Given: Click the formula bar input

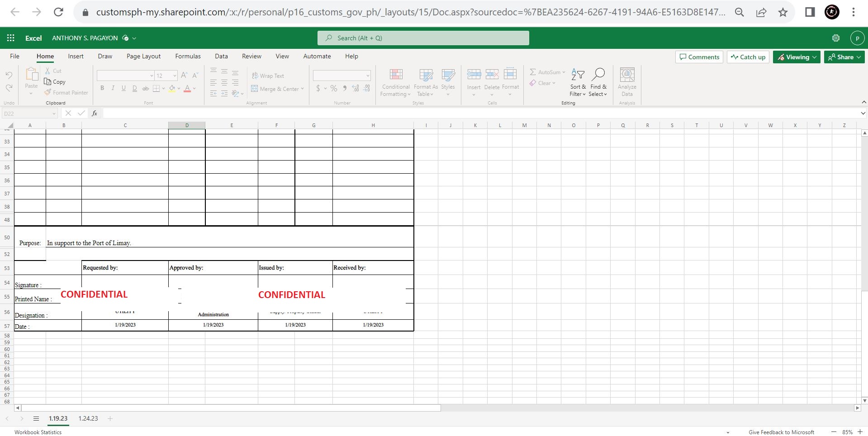Looking at the screenshot, I should [x=481, y=113].
